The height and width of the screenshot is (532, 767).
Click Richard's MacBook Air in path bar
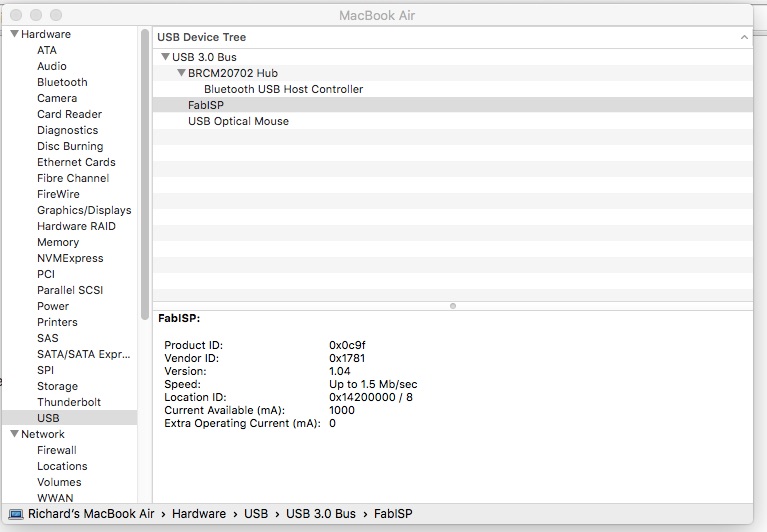(x=91, y=514)
